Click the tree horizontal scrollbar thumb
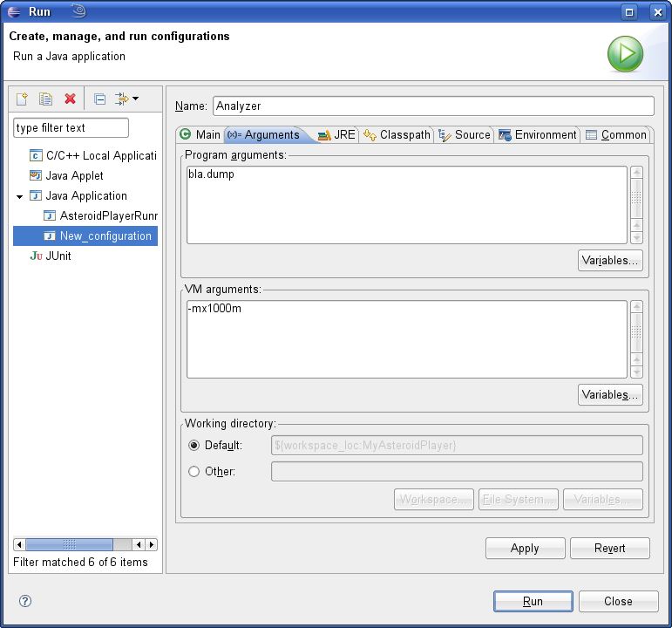Image resolution: width=672 pixels, height=628 pixels. (x=69, y=545)
